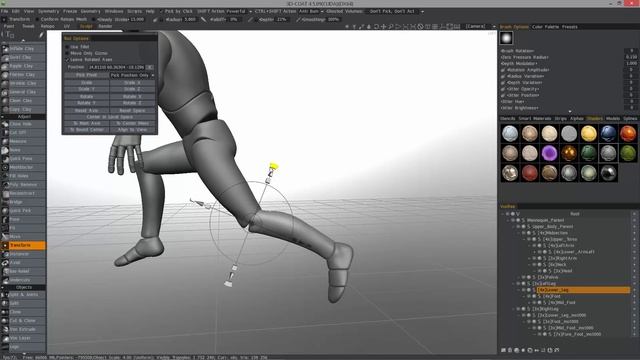Click the current brush alpha preview
Screen dimensions: 640x360
(506, 38)
